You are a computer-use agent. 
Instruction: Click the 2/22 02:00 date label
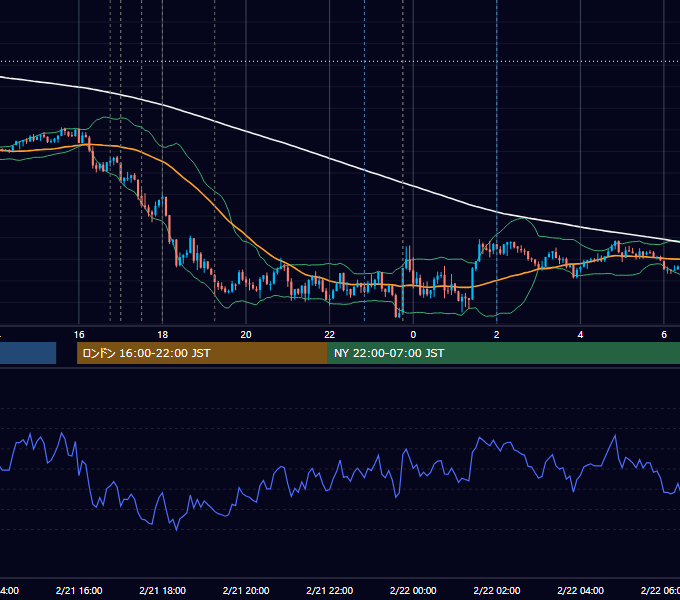pos(497,590)
